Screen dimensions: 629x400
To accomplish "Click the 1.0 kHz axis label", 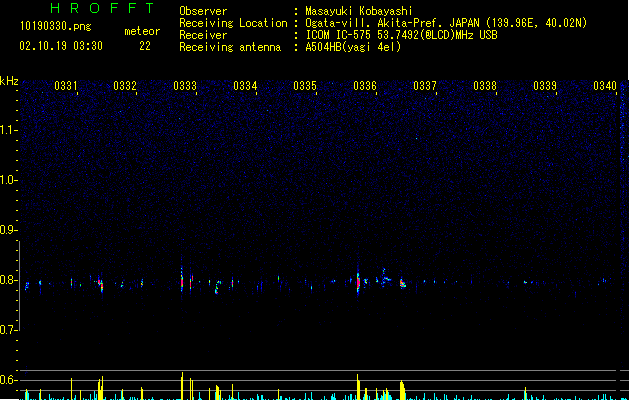I will (8, 180).
